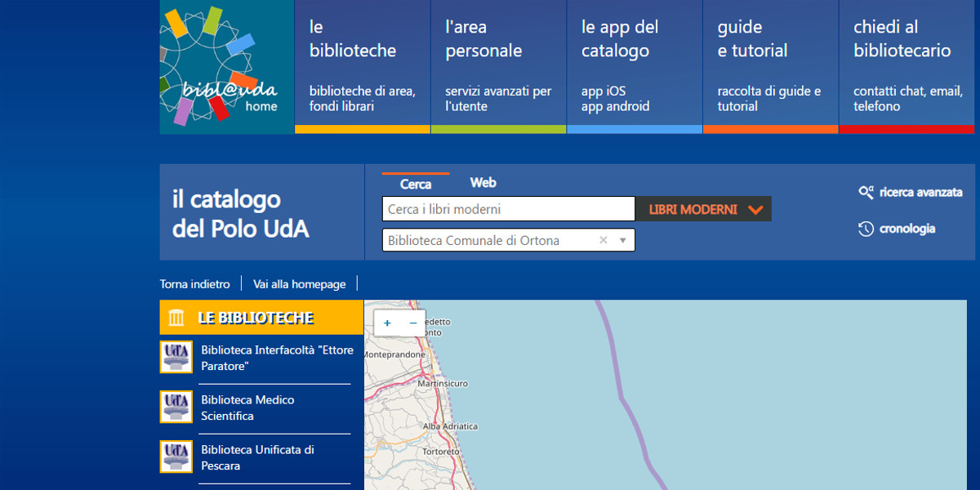Click the Biblioteca Medico Scientifica logo
The height and width of the screenshot is (490, 980).
[x=176, y=408]
